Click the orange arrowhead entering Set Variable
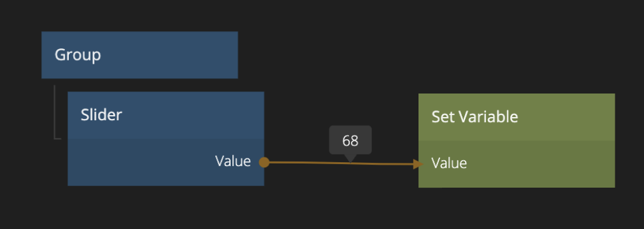 coord(418,164)
